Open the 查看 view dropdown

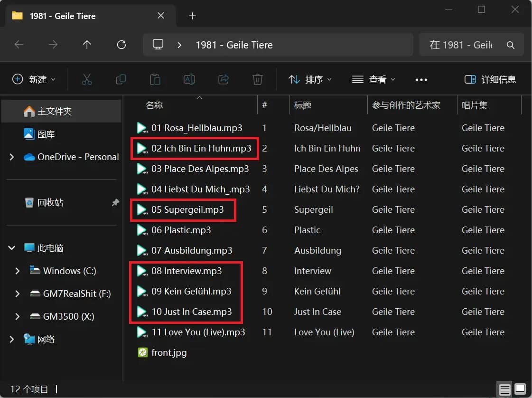[x=373, y=79]
